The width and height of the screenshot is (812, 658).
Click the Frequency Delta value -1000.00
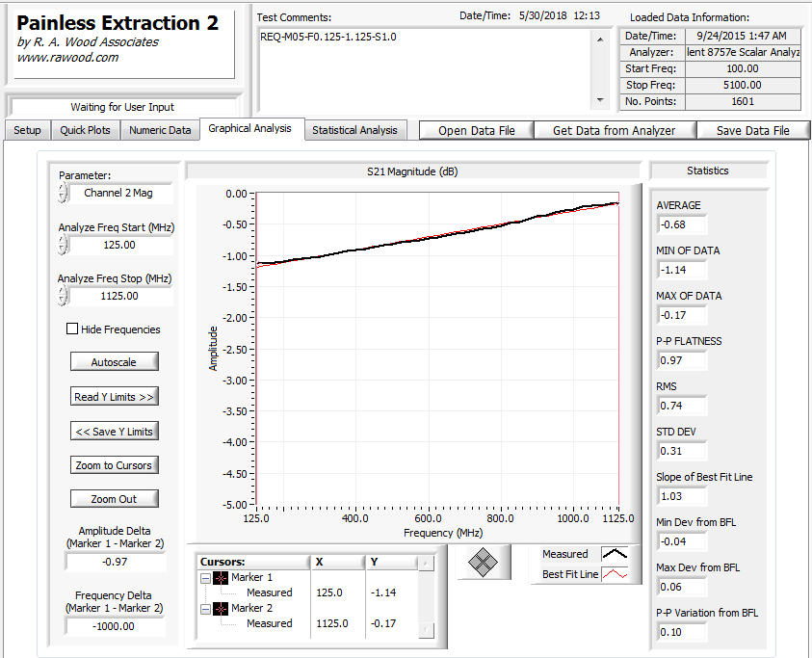click(115, 626)
